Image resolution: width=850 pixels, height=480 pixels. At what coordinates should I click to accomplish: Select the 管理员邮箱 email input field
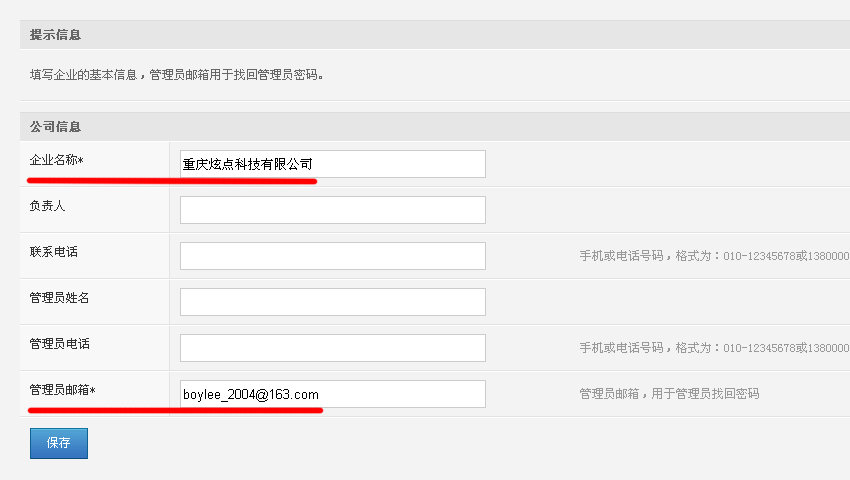[x=332, y=394]
